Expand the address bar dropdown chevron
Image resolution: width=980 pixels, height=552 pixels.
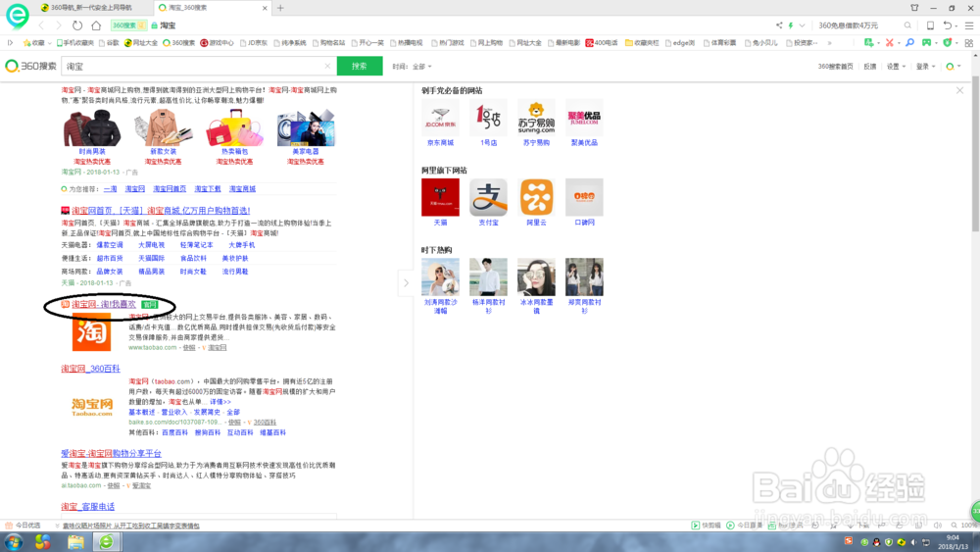pos(802,25)
